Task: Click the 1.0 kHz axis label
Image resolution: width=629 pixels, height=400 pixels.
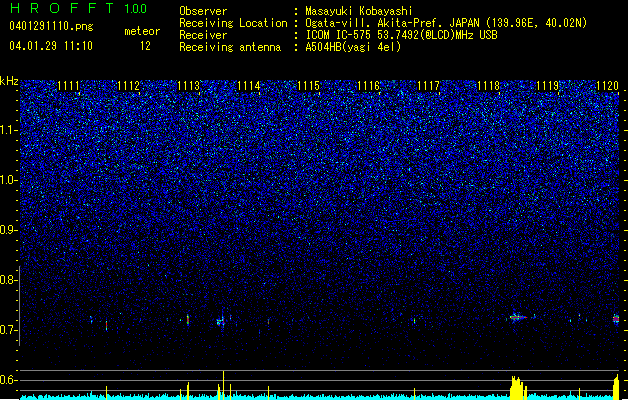Action: 9,180
